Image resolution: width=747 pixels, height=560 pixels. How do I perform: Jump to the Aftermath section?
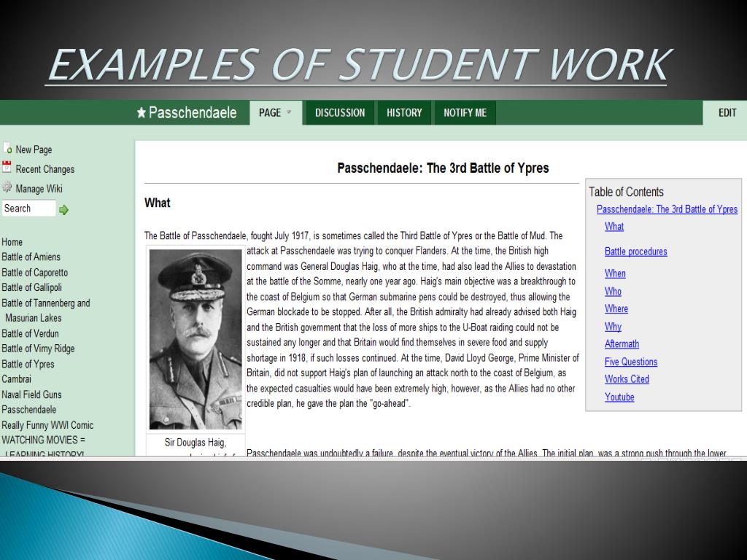click(622, 344)
